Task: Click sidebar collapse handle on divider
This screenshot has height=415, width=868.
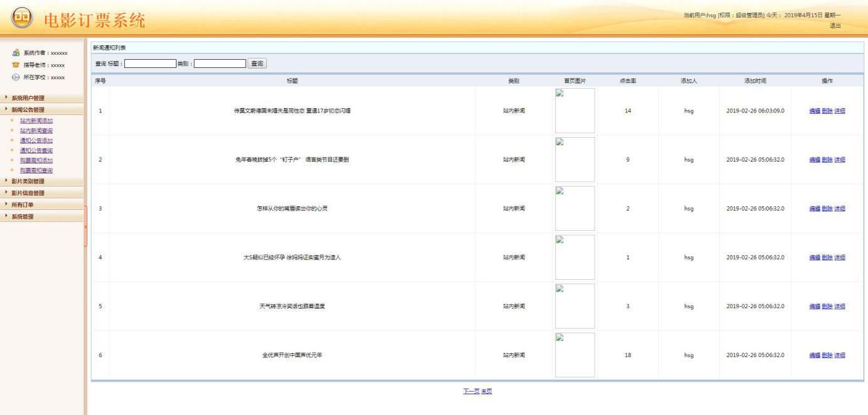Action: (x=85, y=225)
